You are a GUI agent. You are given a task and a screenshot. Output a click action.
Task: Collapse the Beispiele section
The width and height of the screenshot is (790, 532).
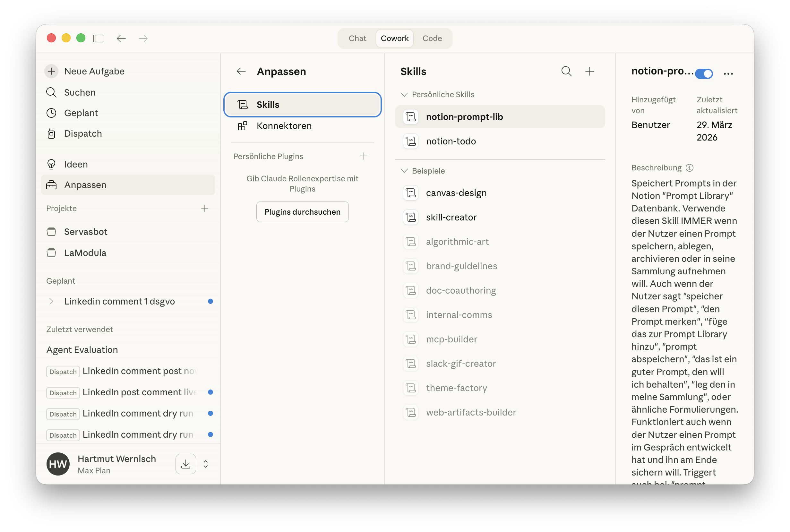[x=404, y=171]
